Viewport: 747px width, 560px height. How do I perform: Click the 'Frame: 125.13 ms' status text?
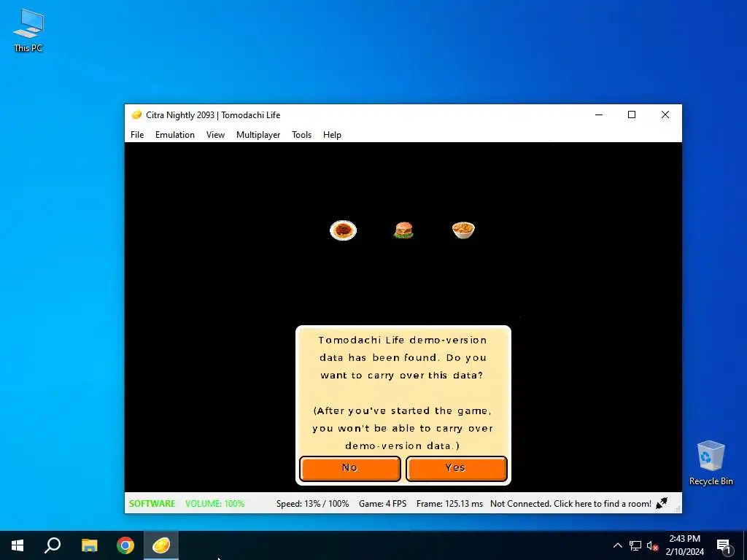click(449, 503)
